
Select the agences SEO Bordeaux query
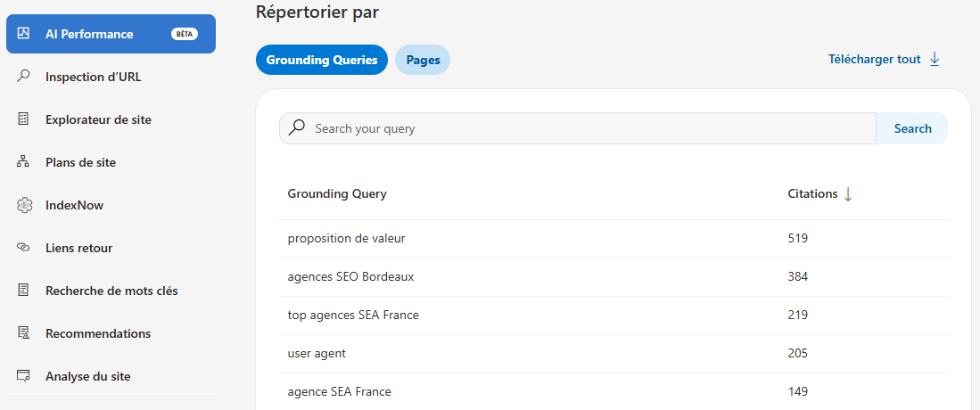click(x=350, y=277)
